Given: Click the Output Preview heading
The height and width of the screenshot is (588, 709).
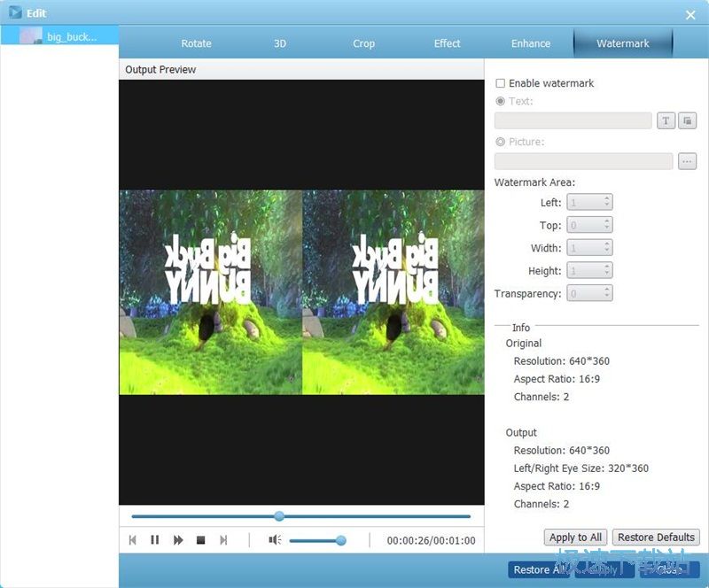Looking at the screenshot, I should [160, 70].
